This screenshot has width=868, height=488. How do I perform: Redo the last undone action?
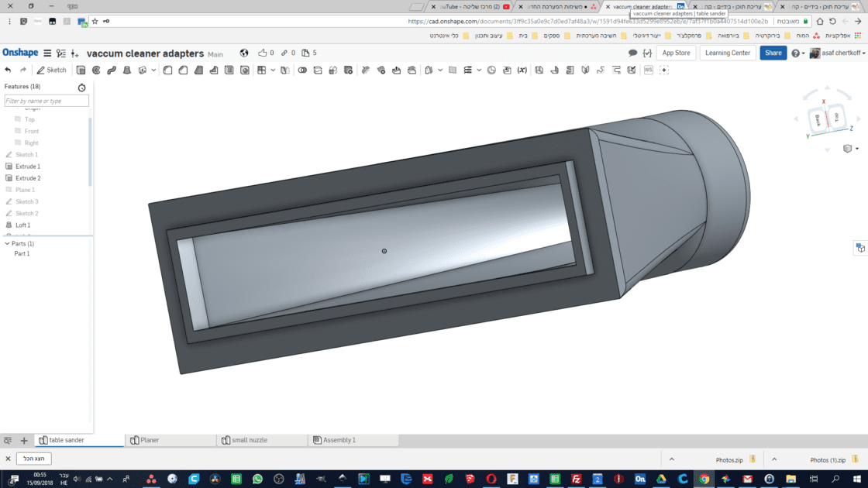click(23, 70)
